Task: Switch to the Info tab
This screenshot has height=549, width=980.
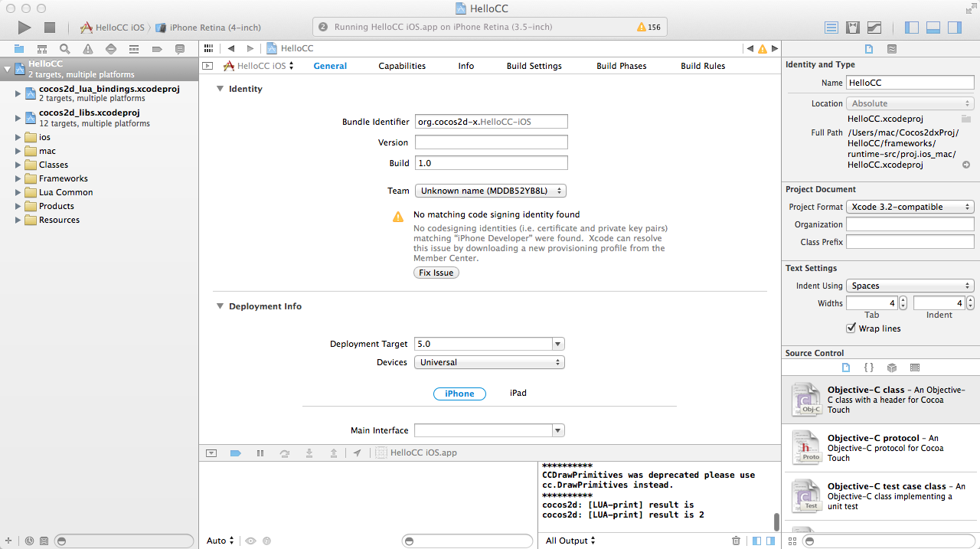Action: pos(466,66)
